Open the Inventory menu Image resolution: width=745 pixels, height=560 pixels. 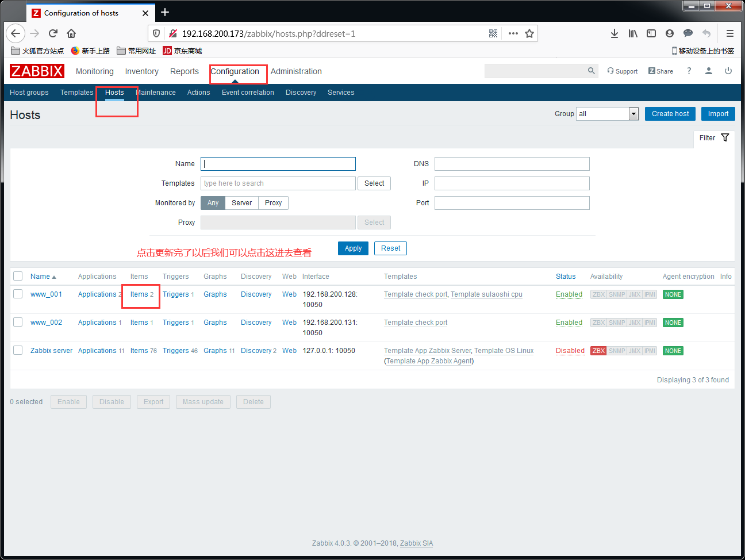(142, 71)
